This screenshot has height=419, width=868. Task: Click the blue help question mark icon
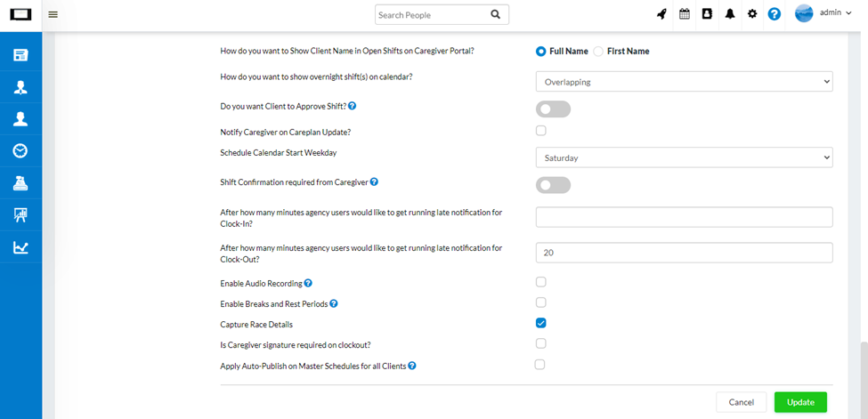point(775,14)
